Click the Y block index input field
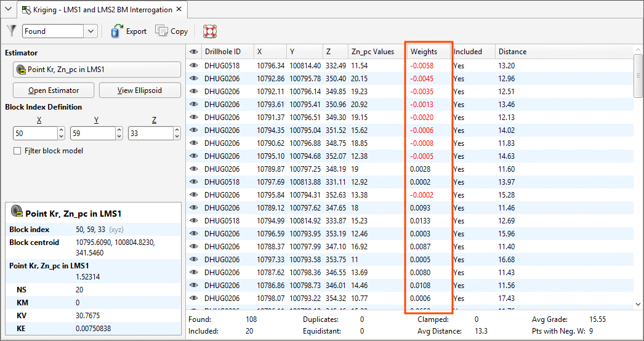Viewport: 644px width, 341px height. [92, 134]
